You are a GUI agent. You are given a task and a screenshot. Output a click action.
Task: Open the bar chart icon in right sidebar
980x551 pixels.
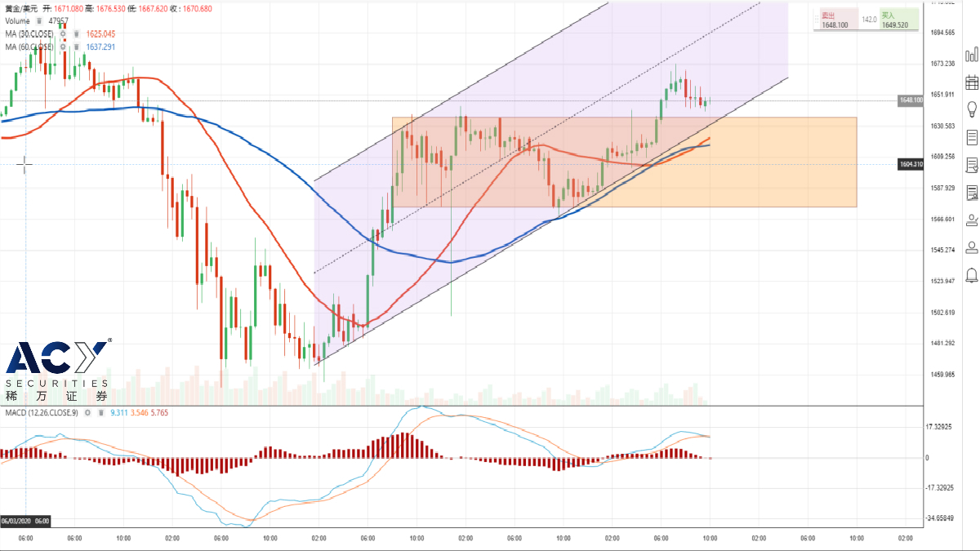point(972,55)
